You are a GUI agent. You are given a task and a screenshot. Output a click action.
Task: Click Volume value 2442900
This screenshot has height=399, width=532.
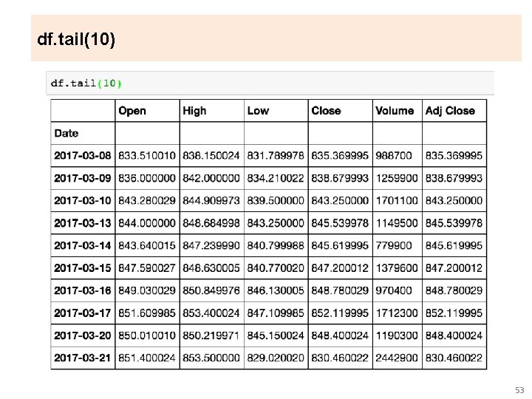click(x=397, y=358)
